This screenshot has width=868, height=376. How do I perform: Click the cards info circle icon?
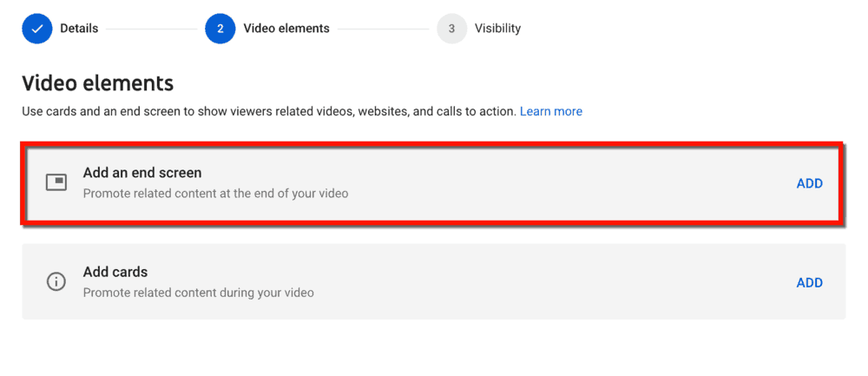pyautogui.click(x=56, y=282)
